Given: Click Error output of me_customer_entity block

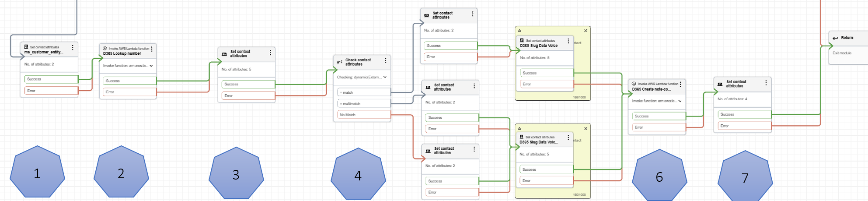Looking at the screenshot, I should [51, 91].
